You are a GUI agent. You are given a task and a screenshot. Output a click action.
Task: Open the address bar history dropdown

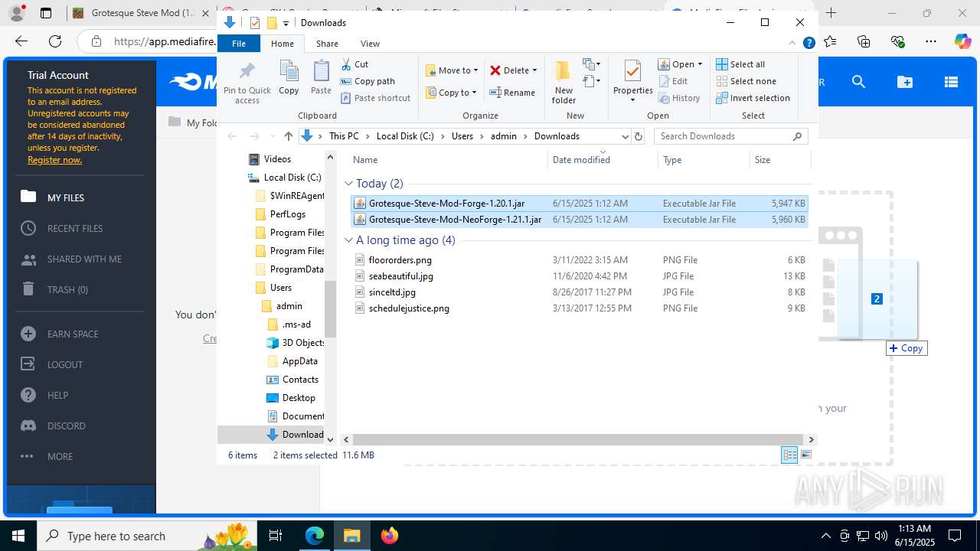click(625, 136)
